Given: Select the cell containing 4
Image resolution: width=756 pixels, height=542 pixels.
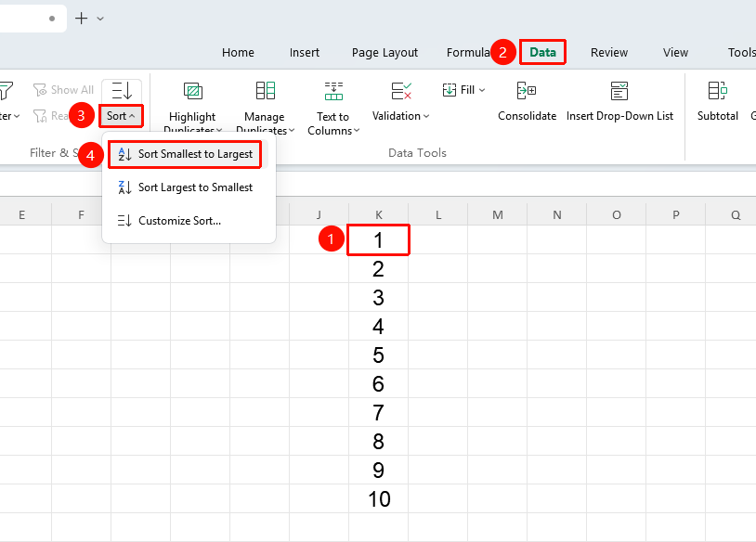Looking at the screenshot, I should coord(379,326).
